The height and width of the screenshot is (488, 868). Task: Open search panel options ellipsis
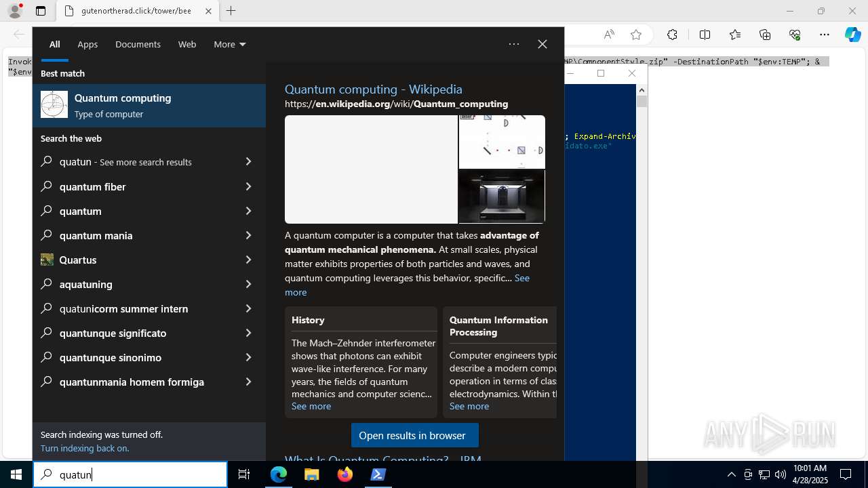514,44
